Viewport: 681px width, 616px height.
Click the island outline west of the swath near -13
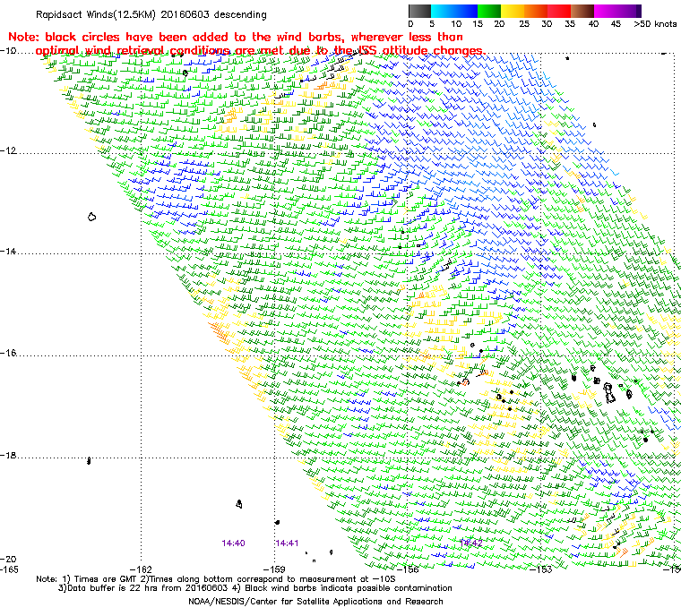(91, 217)
